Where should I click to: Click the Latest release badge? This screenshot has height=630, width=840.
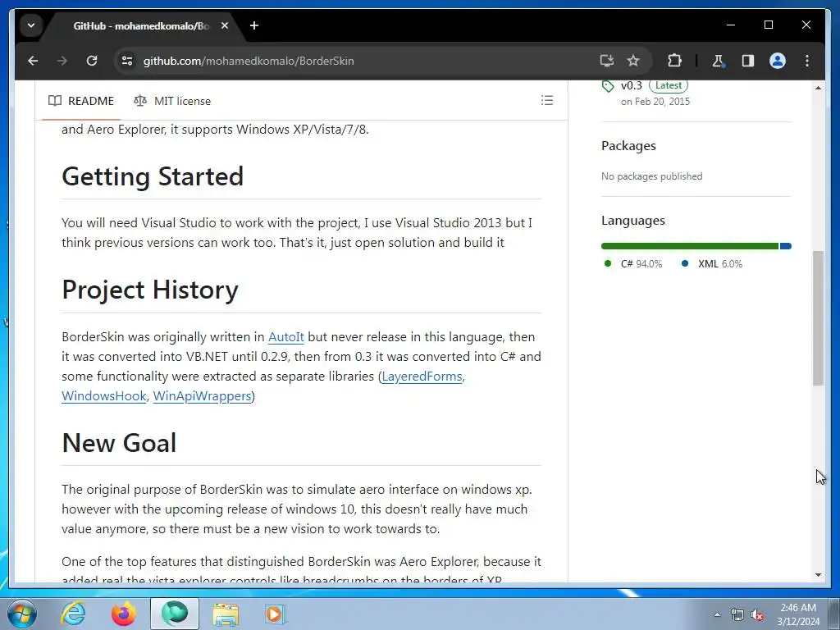[669, 85]
